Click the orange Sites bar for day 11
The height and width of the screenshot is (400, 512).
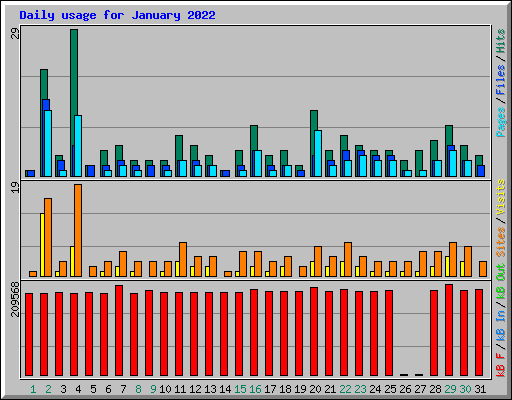(x=183, y=259)
